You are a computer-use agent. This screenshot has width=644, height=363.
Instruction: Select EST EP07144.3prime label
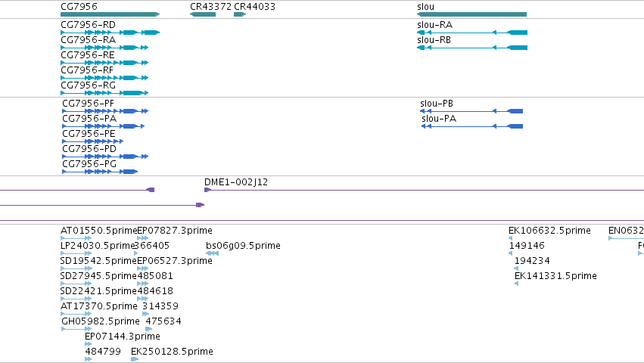coord(123,337)
